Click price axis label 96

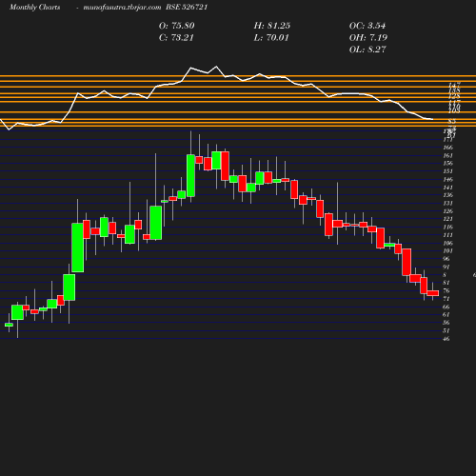[x=446, y=259]
